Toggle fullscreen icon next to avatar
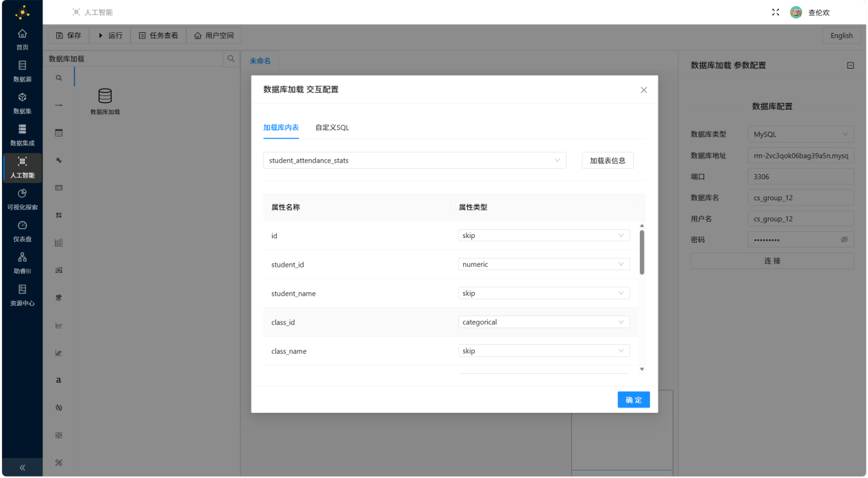 click(776, 12)
